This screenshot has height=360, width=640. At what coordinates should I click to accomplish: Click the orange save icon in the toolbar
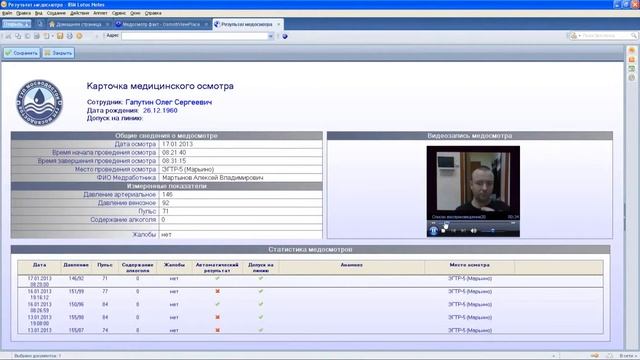[x=60, y=36]
